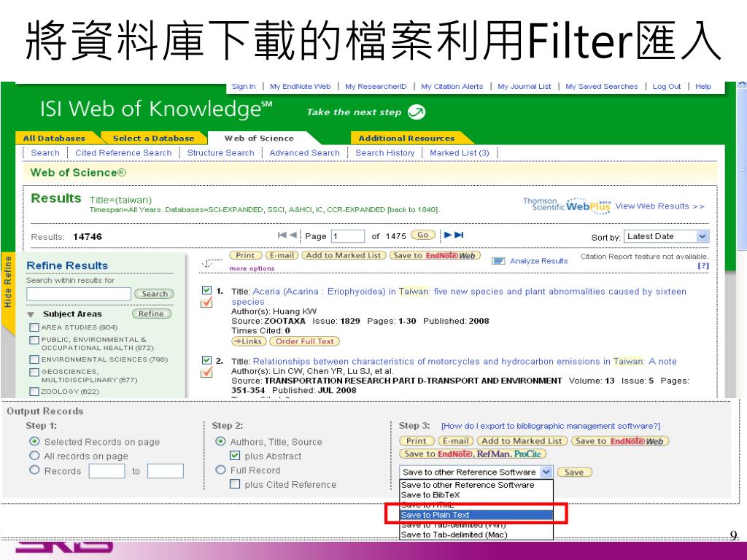Check the AREA STUDIES subject area box
747x560 pixels.
(x=34, y=327)
